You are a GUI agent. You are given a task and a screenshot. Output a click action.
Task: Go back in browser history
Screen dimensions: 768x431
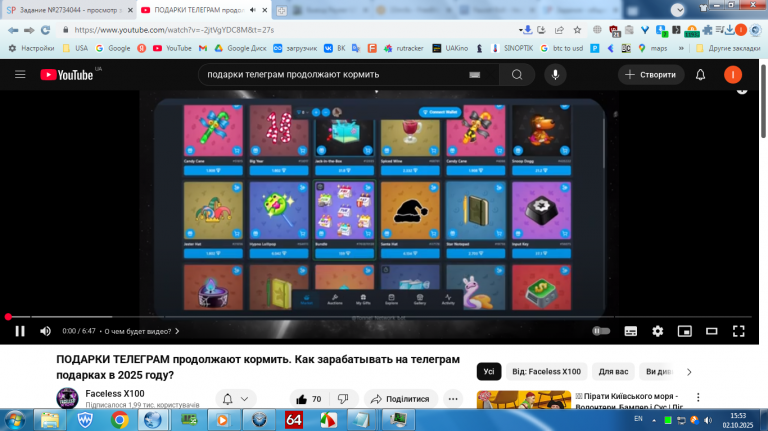[x=13, y=30]
